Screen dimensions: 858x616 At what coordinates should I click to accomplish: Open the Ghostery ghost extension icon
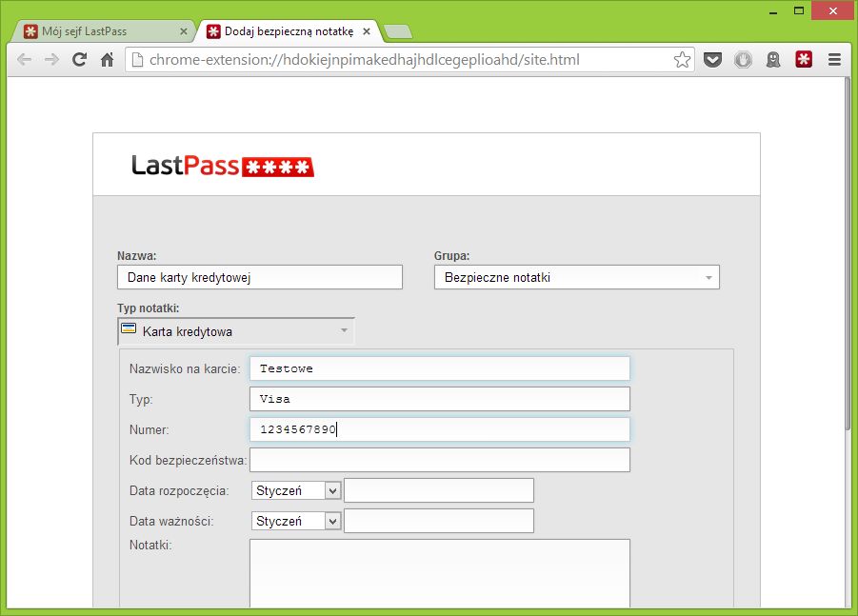click(x=773, y=60)
